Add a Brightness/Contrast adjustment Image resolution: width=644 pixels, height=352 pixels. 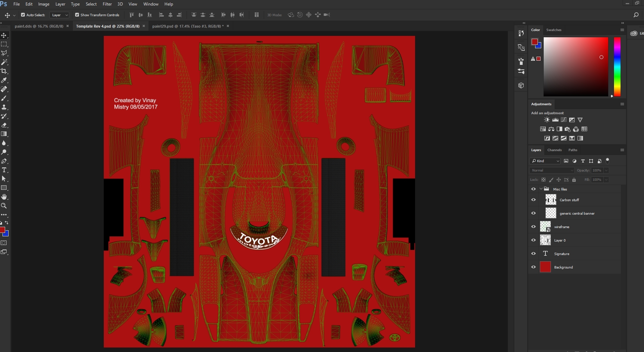pos(547,120)
